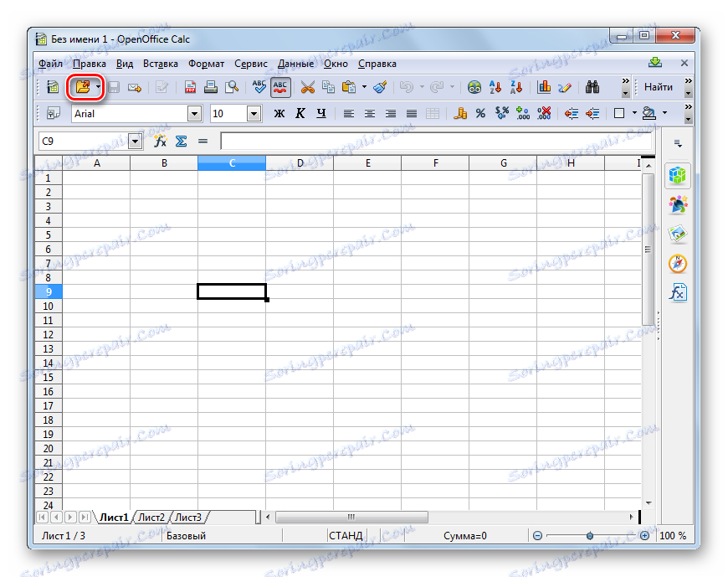The image size is (728, 577).
Task: Open background color dropdown arrow
Action: point(664,113)
